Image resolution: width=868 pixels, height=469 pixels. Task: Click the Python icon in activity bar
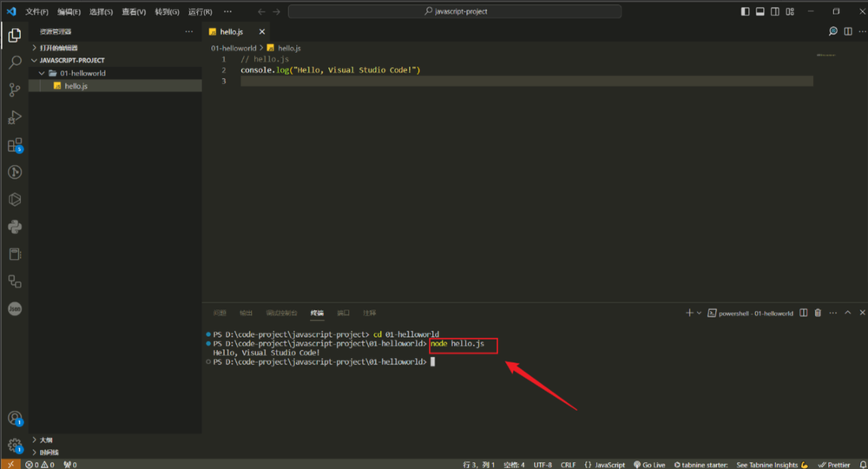coord(15,227)
